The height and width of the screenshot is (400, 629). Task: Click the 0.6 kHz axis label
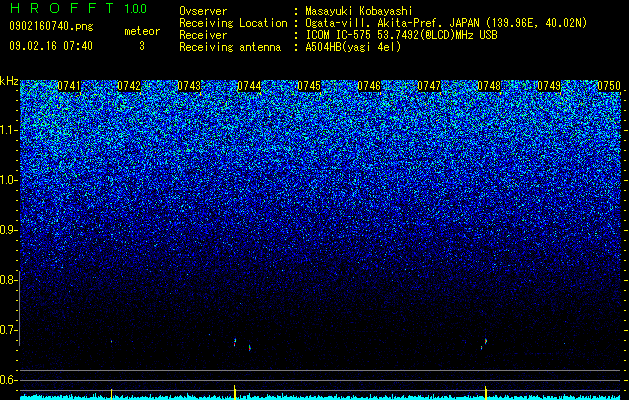click(8, 380)
